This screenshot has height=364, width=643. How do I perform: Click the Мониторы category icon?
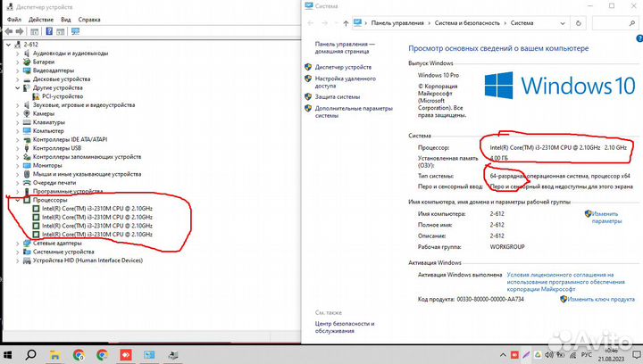pyautogui.click(x=27, y=165)
